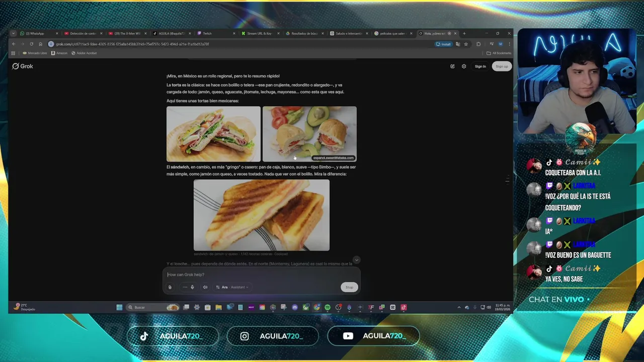Open File Explorer from the taskbar

[218, 307]
